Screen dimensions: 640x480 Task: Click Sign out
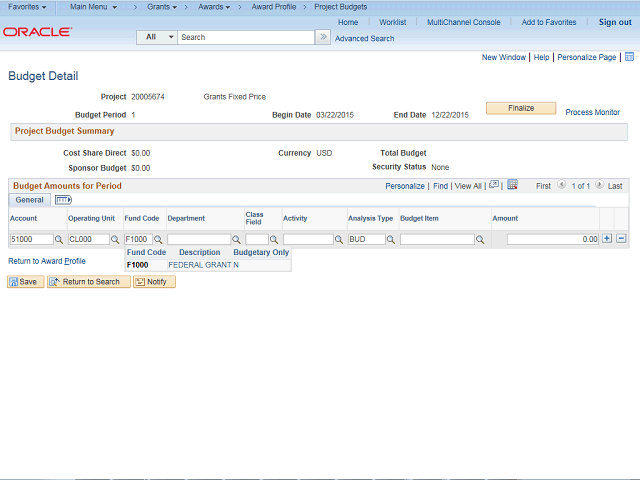615,22
